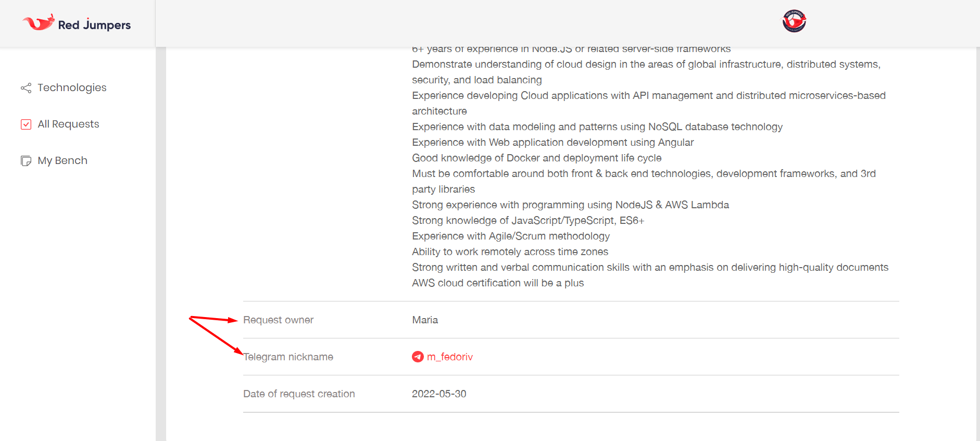Image resolution: width=980 pixels, height=441 pixels.
Task: Open the user avatar in the header
Action: (x=794, y=21)
